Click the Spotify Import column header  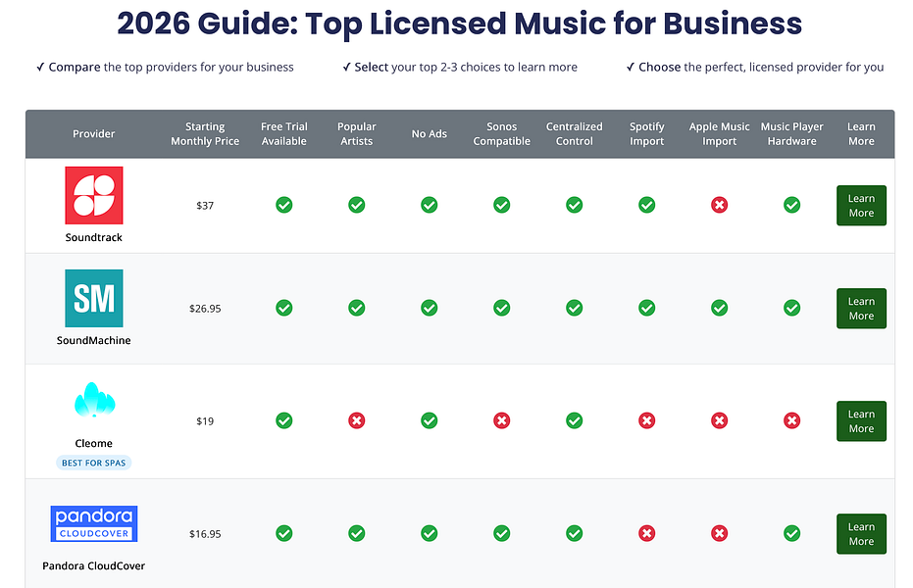[647, 133]
